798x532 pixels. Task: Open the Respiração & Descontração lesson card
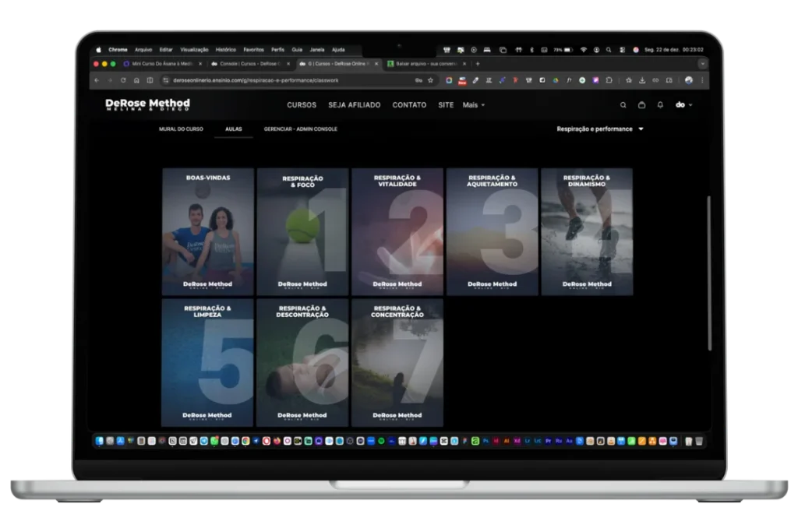(x=302, y=363)
